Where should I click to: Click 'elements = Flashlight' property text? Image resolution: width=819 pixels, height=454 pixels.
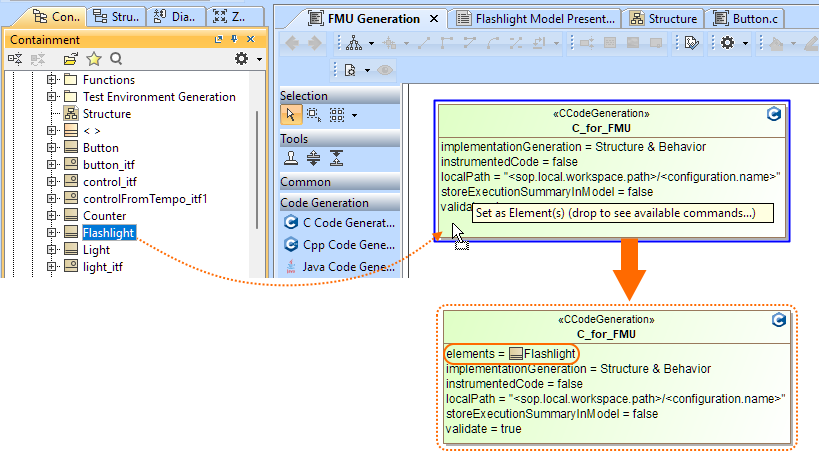coord(511,354)
